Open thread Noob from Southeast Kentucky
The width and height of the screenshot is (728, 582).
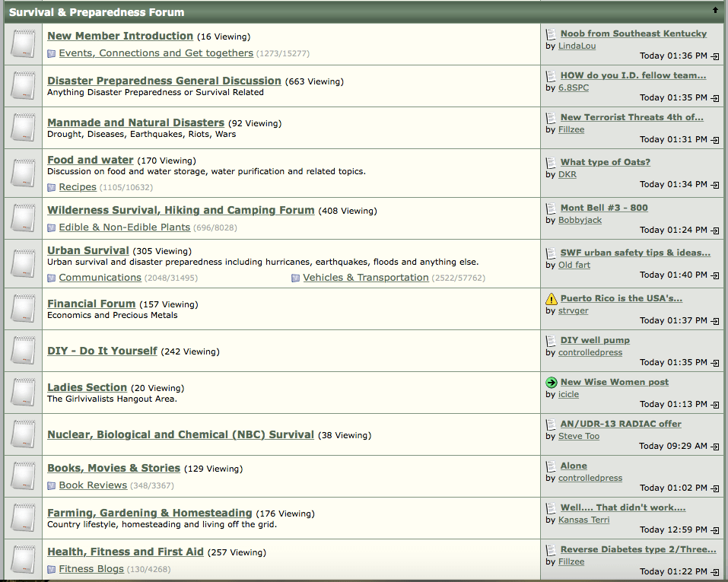click(633, 33)
